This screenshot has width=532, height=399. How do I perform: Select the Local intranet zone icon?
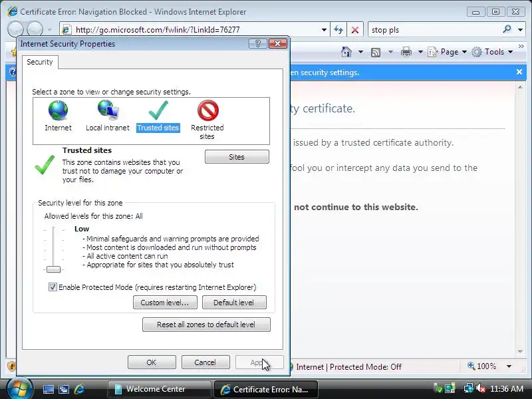(108, 110)
